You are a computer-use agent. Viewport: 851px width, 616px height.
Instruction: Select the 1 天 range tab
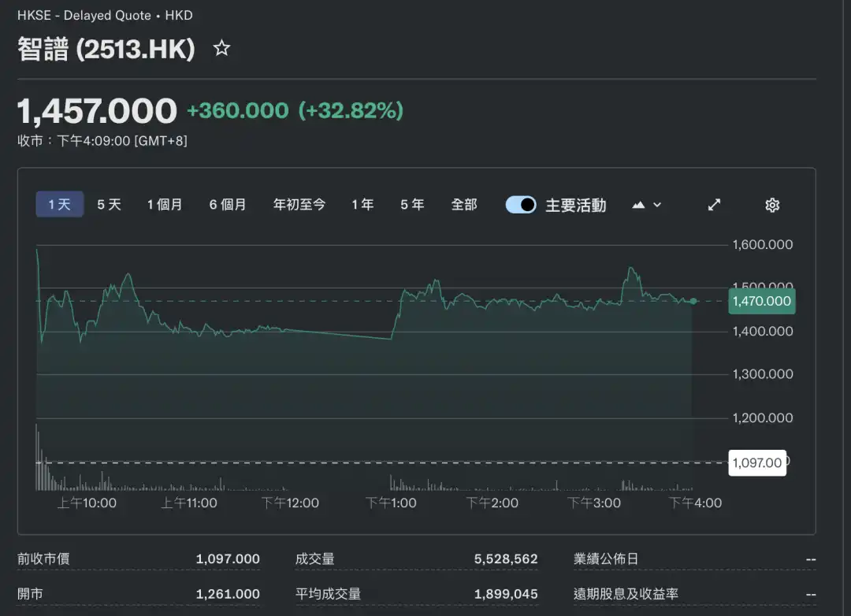pyautogui.click(x=60, y=204)
